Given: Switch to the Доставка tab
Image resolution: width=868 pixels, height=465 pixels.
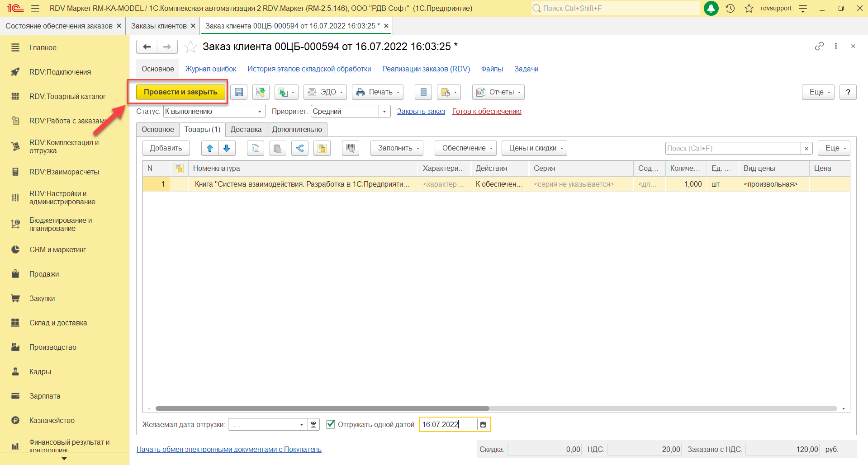Looking at the screenshot, I should [x=246, y=130].
